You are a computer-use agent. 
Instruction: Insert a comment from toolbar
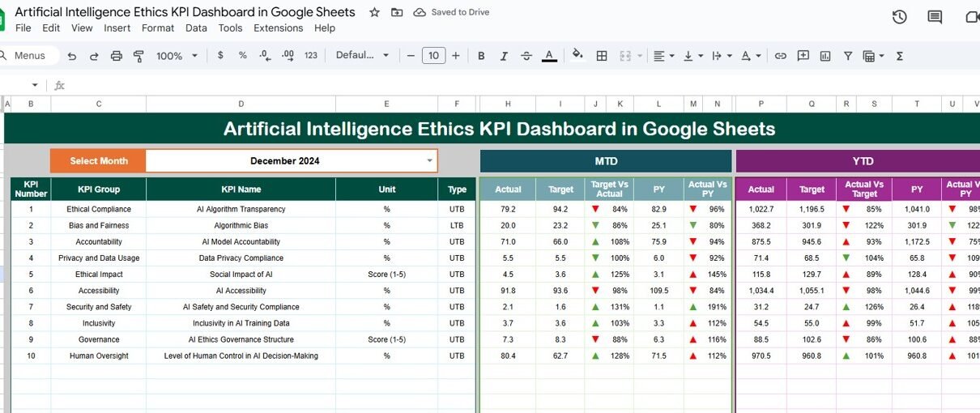pos(803,56)
